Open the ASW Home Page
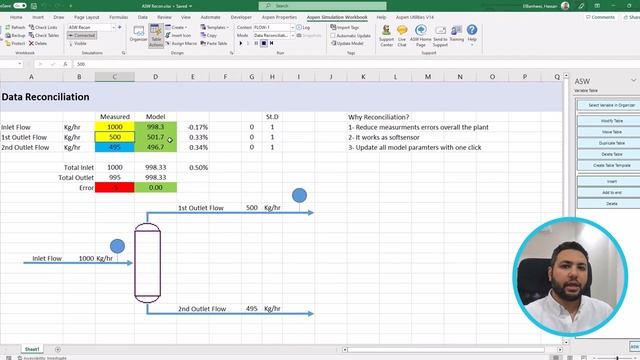The height and width of the screenshot is (360, 640). [420, 36]
